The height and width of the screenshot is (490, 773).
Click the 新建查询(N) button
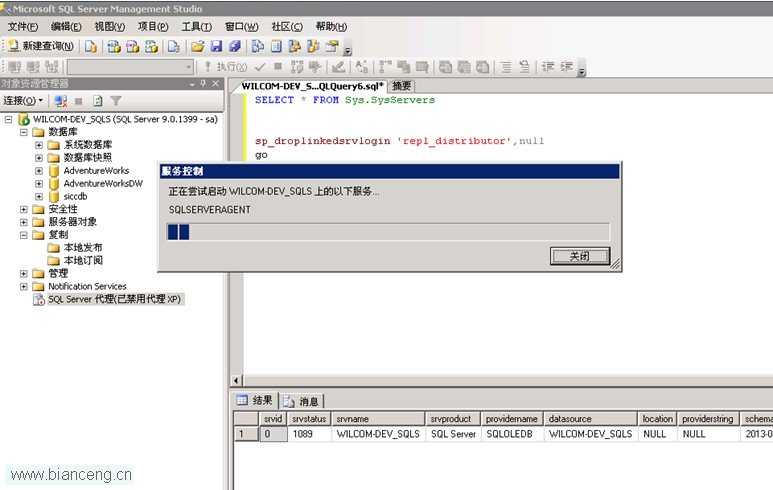(x=41, y=46)
